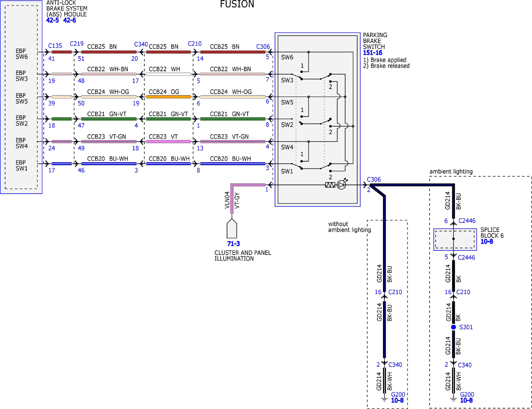Click the FUSION title text
The height and width of the screenshot is (409, 532).
[x=237, y=4]
